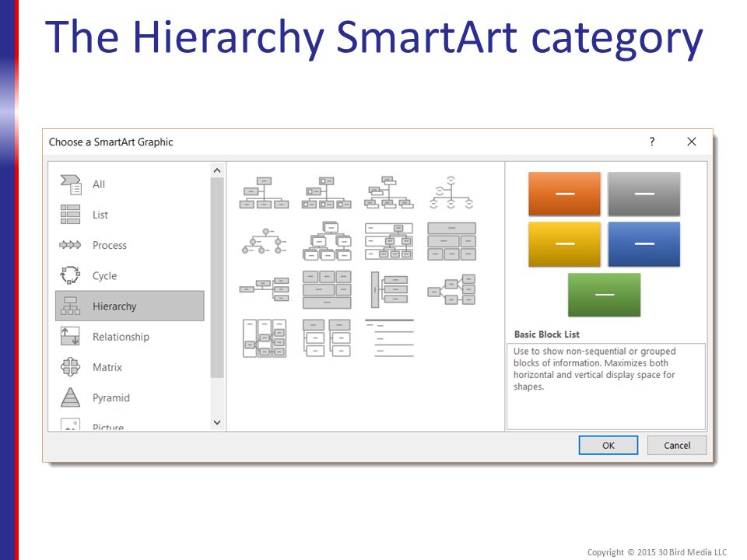747x560 pixels.
Task: Switch to the List category
Action: coord(130,215)
